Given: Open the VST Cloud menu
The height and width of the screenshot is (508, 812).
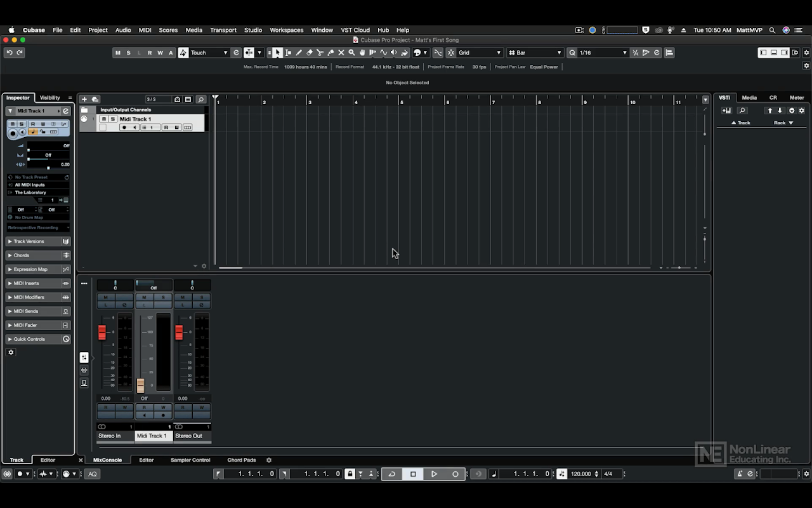Looking at the screenshot, I should pyautogui.click(x=355, y=30).
